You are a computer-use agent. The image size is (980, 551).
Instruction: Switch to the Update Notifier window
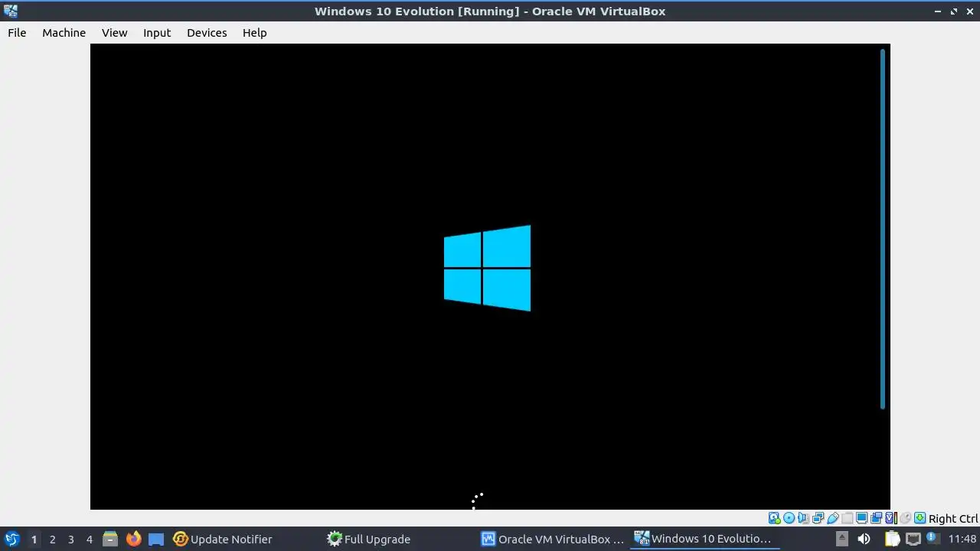pyautogui.click(x=223, y=539)
